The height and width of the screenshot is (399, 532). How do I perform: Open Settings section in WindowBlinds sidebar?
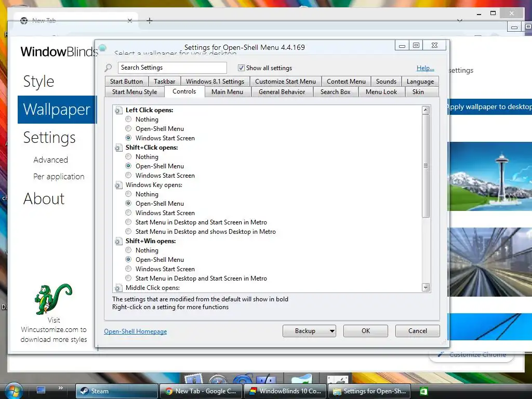pyautogui.click(x=49, y=137)
